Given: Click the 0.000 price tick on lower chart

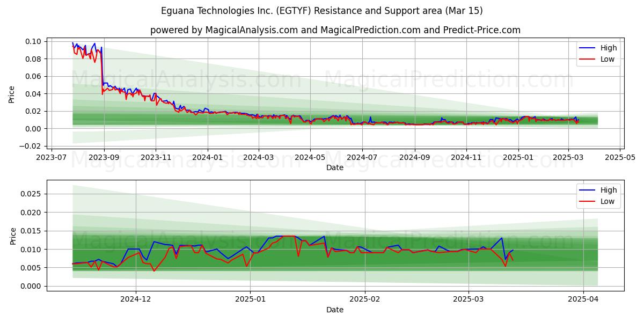Looking at the screenshot, I should click(31, 287).
